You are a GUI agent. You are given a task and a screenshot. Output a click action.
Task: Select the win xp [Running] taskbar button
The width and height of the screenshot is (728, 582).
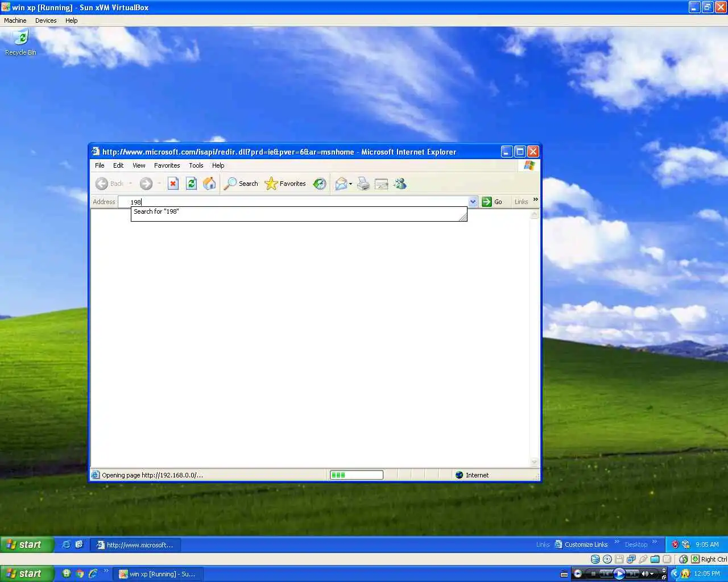click(158, 574)
